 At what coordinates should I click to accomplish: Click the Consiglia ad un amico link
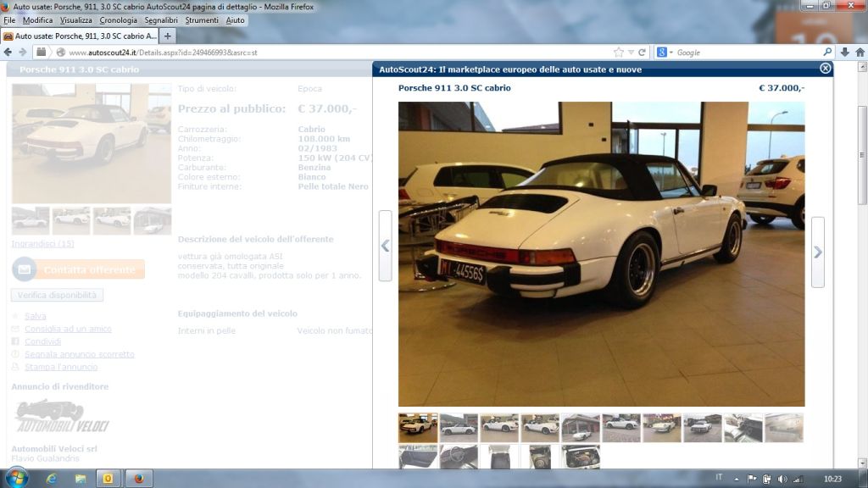pyautogui.click(x=68, y=329)
